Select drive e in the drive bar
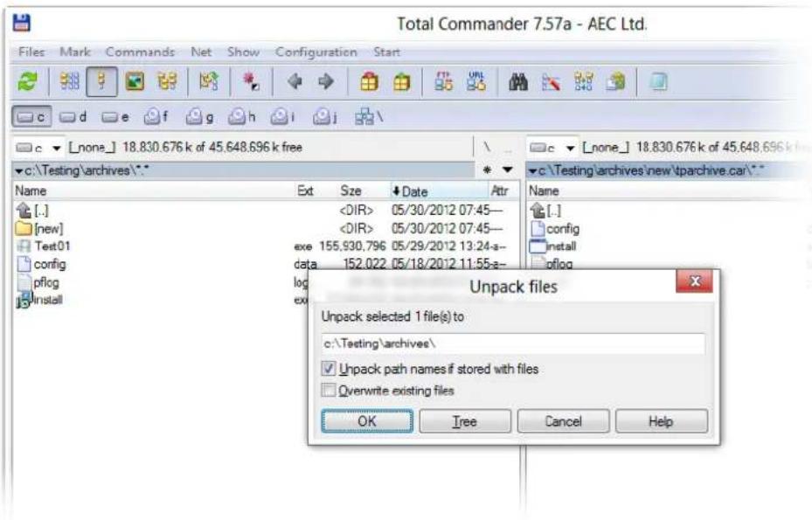Image resolution: width=812 pixels, height=520 pixels. [x=115, y=118]
